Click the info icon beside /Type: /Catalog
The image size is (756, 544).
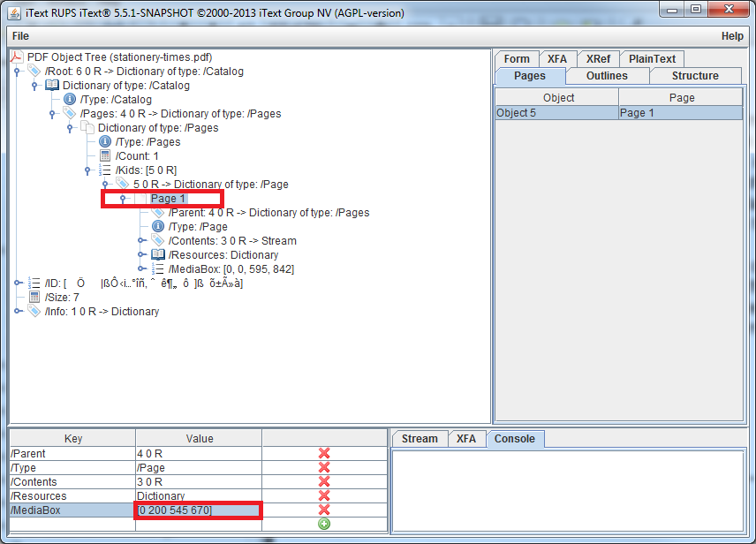click(x=69, y=99)
